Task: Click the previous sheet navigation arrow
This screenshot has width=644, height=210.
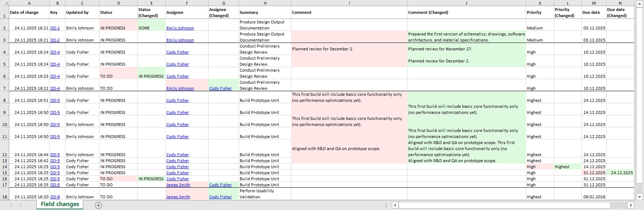Action: tap(11, 205)
